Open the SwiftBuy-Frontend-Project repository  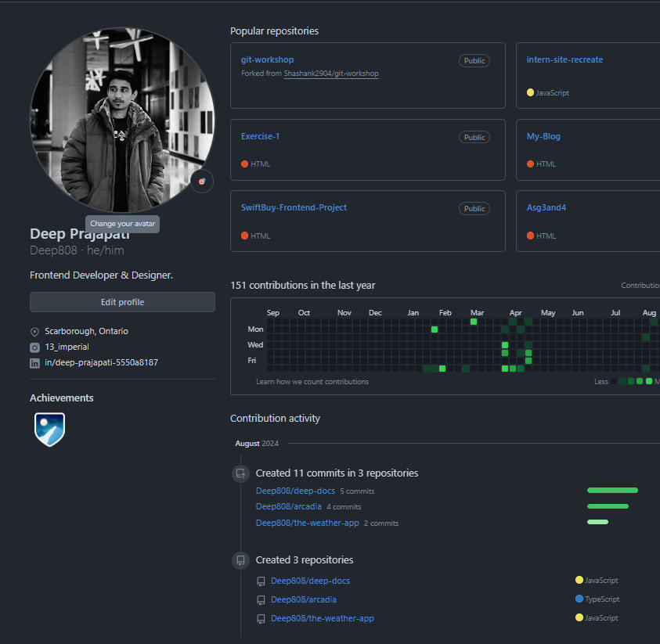[294, 207]
